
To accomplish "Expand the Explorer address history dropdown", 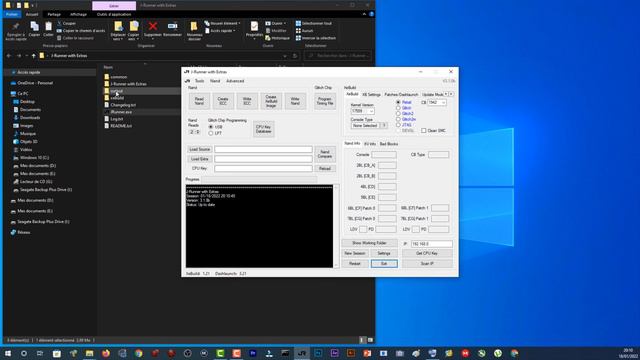I will coord(285,56).
